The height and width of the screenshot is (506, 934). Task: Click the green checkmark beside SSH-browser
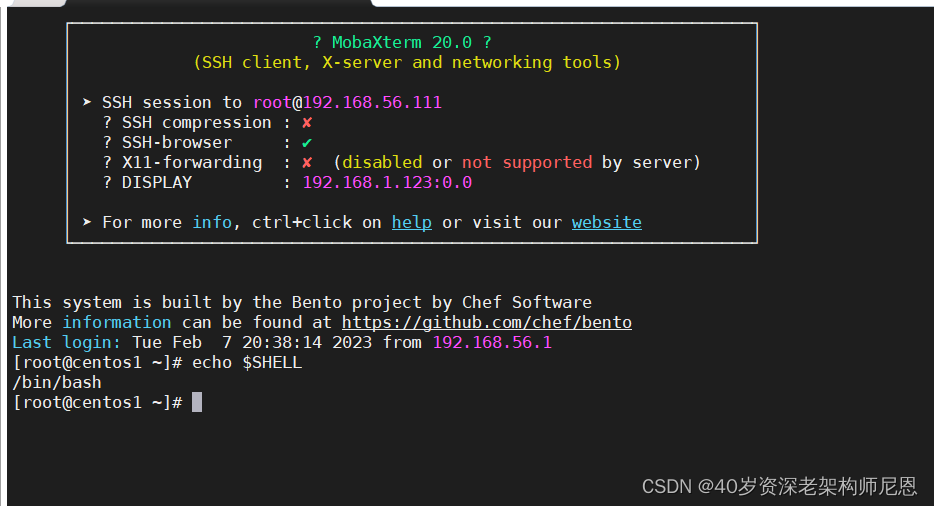(x=307, y=143)
